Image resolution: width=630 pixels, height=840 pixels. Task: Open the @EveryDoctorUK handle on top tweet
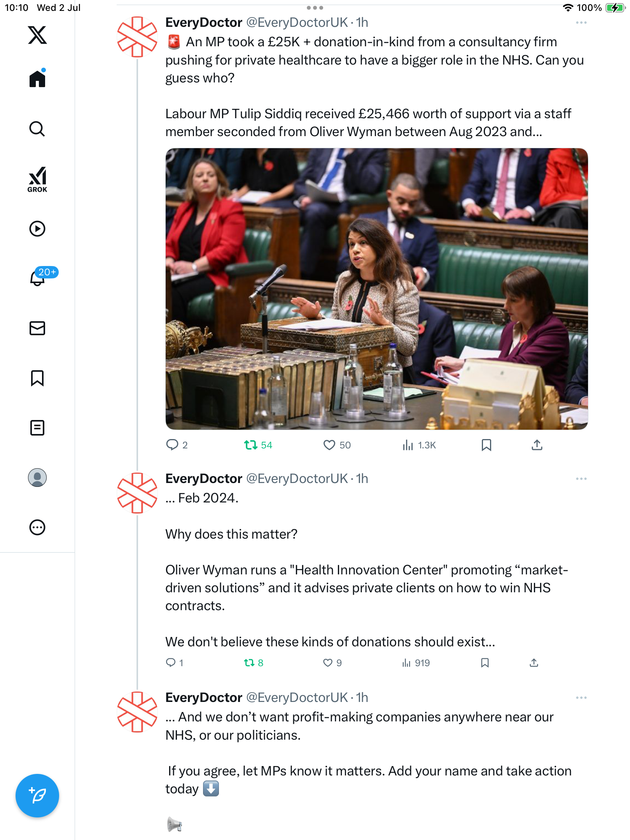pos(297,23)
